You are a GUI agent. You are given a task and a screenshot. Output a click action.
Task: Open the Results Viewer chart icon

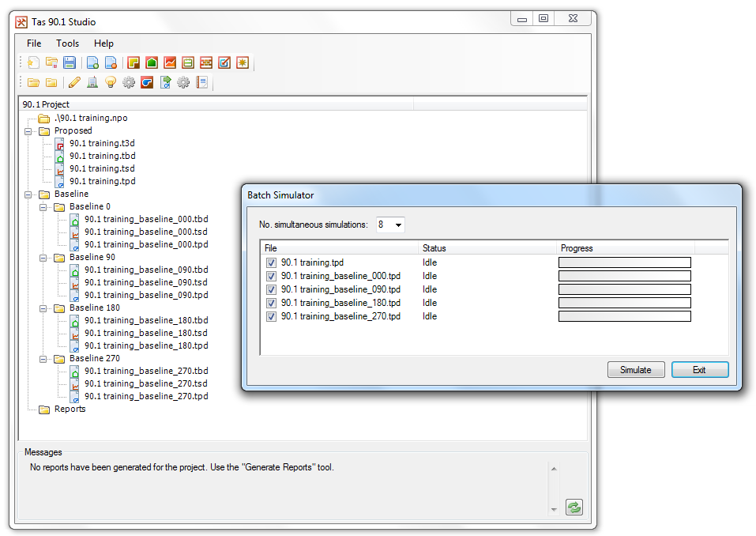pyautogui.click(x=170, y=62)
